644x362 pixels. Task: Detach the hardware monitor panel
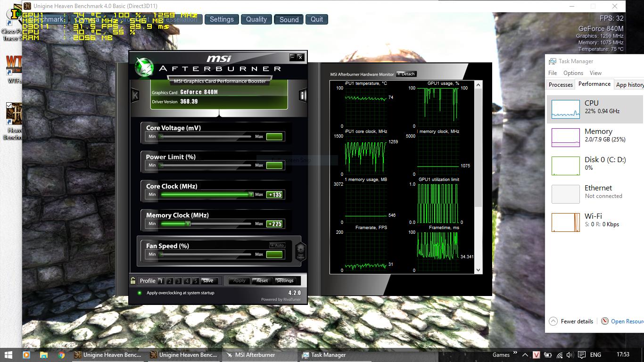406,74
